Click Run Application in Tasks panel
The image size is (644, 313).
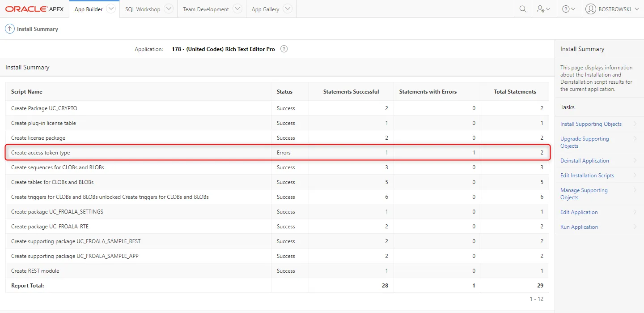pyautogui.click(x=579, y=227)
